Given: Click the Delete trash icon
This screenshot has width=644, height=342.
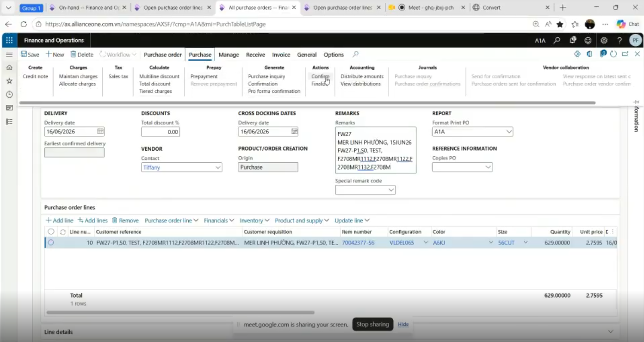Looking at the screenshot, I should [x=82, y=55].
